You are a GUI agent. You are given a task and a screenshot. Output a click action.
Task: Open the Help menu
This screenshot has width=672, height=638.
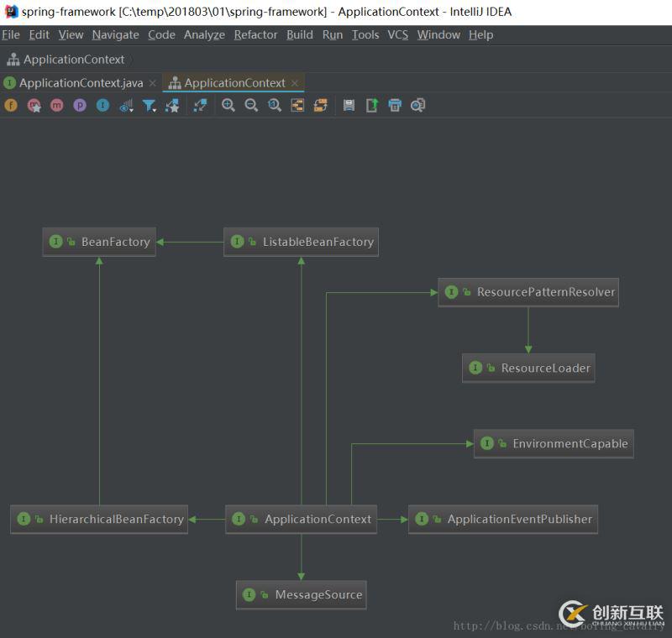480,34
